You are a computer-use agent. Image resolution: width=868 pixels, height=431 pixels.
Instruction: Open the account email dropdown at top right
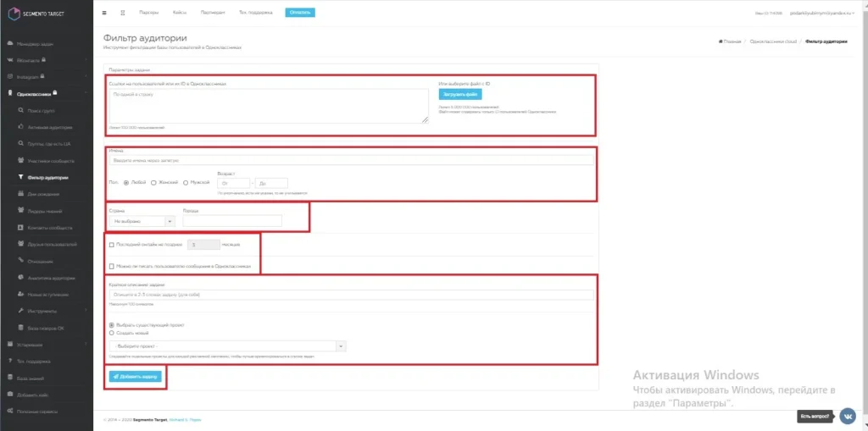click(822, 13)
